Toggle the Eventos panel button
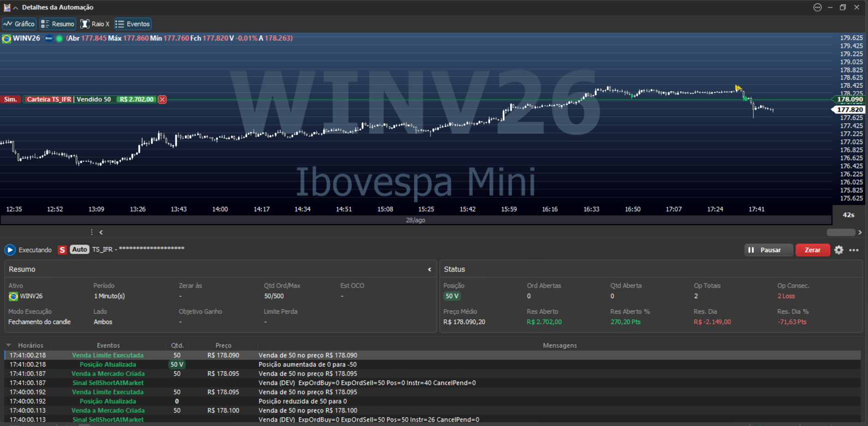Viewport: 868px width, 426px height. pyautogui.click(x=133, y=24)
